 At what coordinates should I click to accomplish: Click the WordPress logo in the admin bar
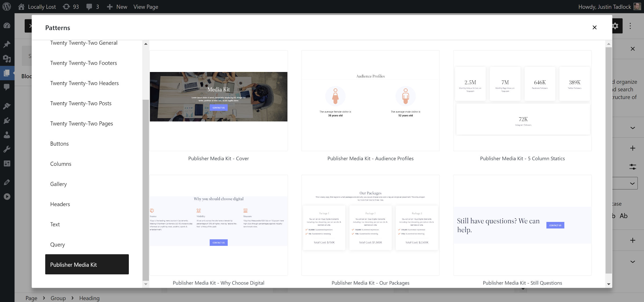[7, 6]
